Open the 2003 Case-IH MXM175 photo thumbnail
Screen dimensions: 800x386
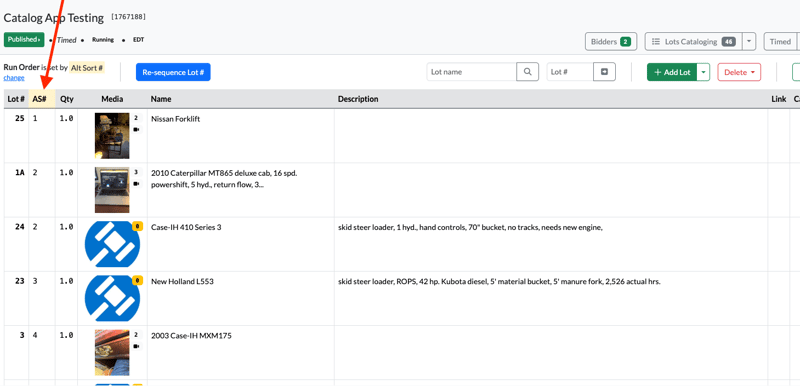pyautogui.click(x=112, y=352)
